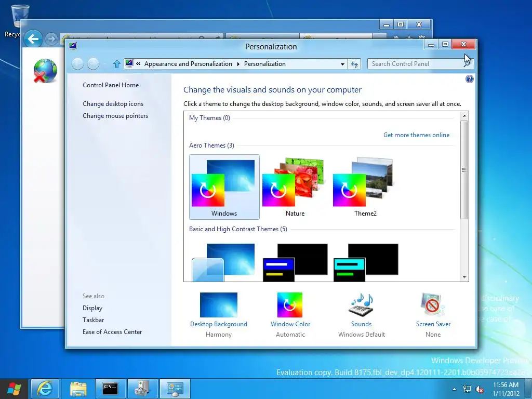The image size is (532, 399).
Task: Click the Forward arrow in the Internet Explorer window
Action: [x=51, y=39]
